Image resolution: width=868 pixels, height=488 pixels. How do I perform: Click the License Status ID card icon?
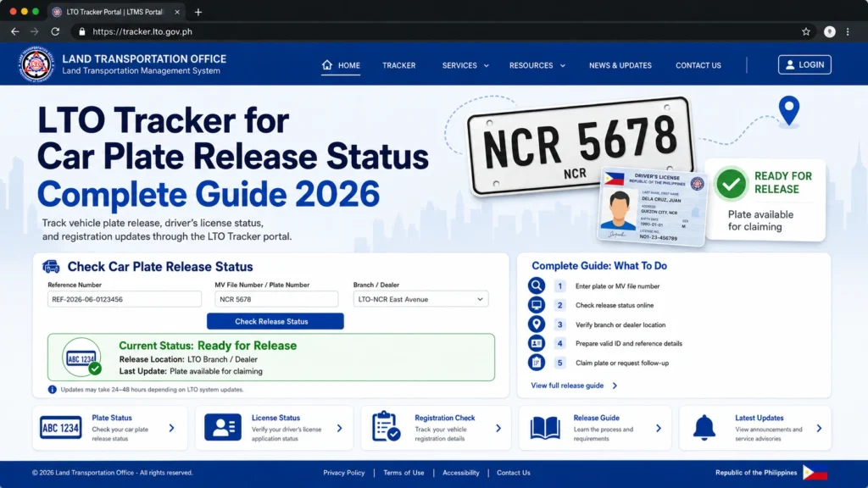(x=223, y=428)
